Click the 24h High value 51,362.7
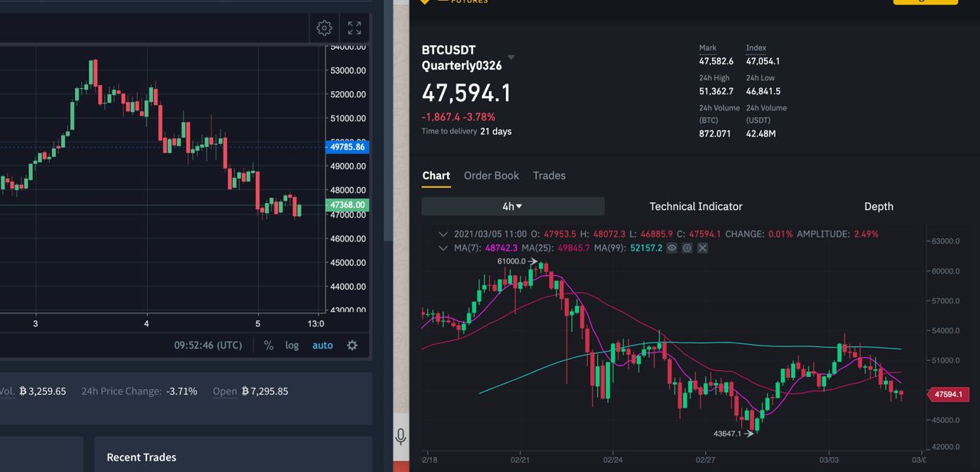The width and height of the screenshot is (980, 472). pyautogui.click(x=716, y=91)
